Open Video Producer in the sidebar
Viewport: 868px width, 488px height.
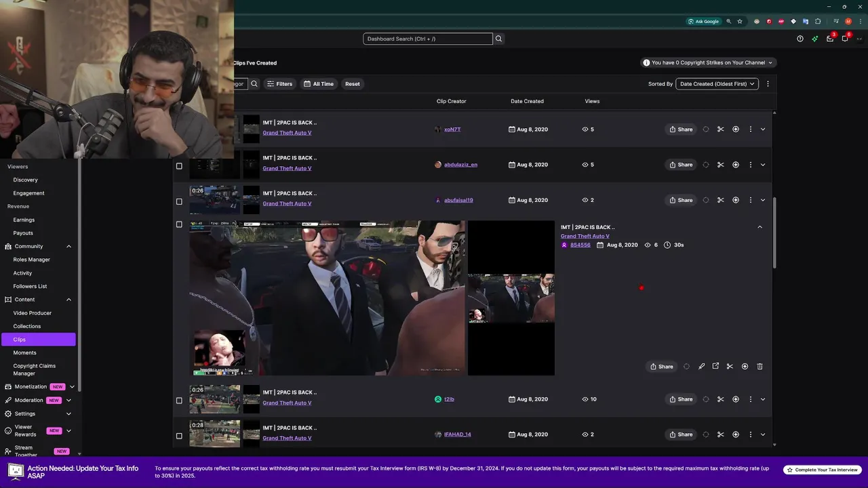click(33, 313)
